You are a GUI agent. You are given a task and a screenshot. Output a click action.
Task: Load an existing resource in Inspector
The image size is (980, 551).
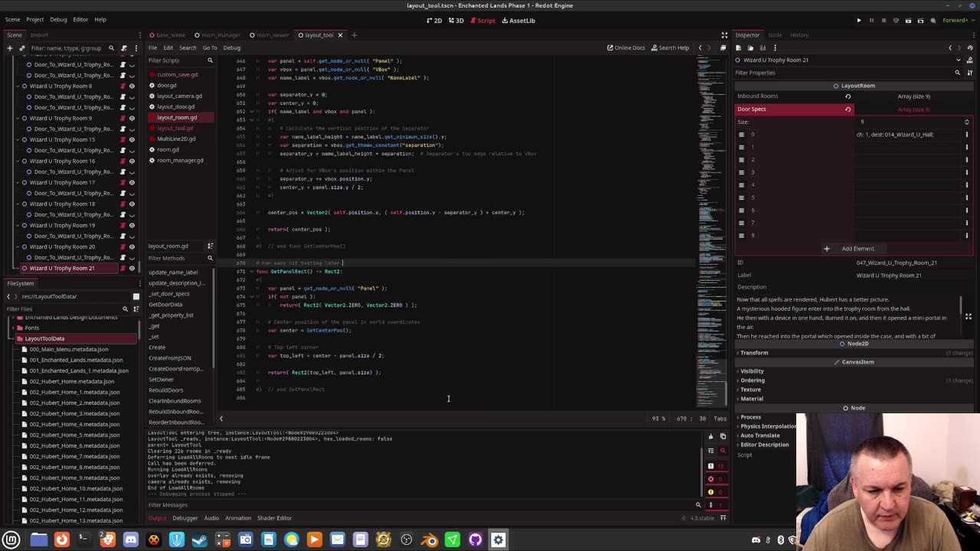tap(750, 48)
